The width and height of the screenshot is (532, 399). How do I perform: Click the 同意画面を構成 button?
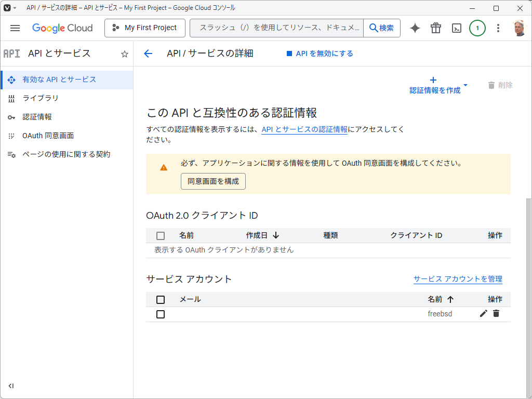click(x=213, y=181)
